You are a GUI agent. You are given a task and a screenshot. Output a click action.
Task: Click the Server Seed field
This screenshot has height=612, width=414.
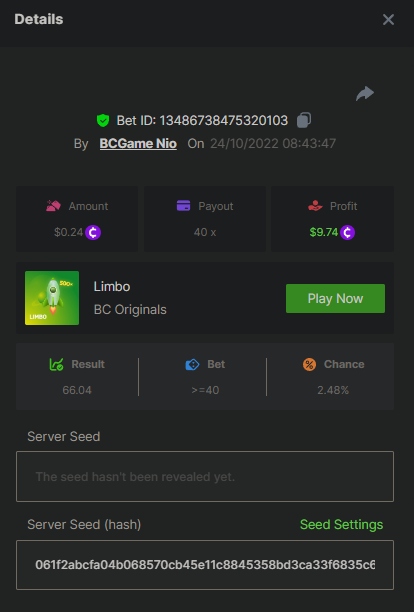205,477
